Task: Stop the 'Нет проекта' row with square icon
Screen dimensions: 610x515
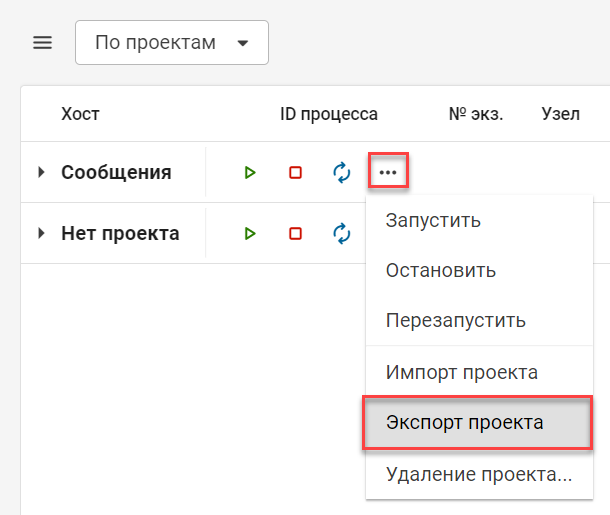Action: click(x=295, y=233)
